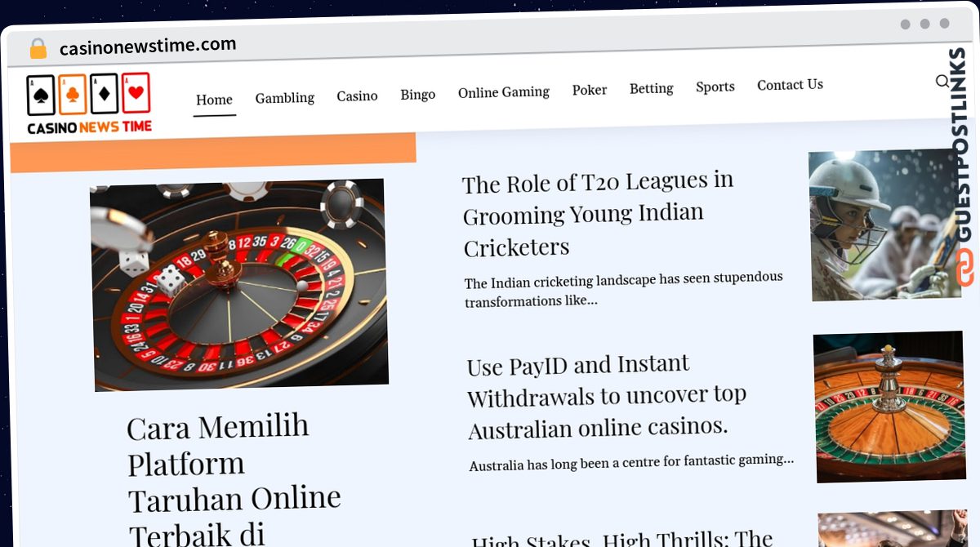Go to the Betting page
Image resolution: width=980 pixels, height=547 pixels.
point(651,88)
